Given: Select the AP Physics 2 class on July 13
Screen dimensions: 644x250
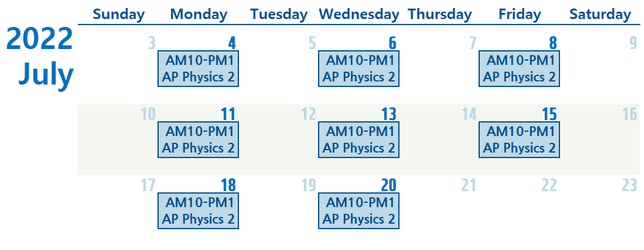Looking at the screenshot, I should click(358, 140).
